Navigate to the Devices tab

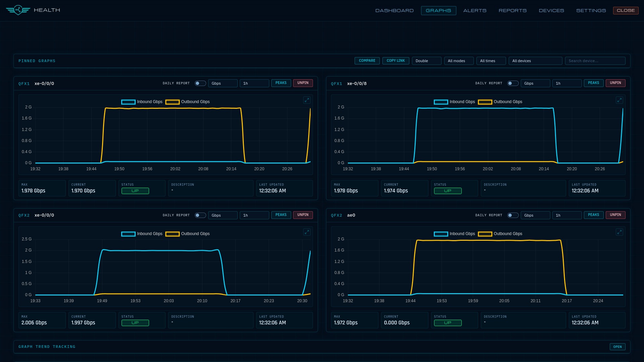pos(551,10)
